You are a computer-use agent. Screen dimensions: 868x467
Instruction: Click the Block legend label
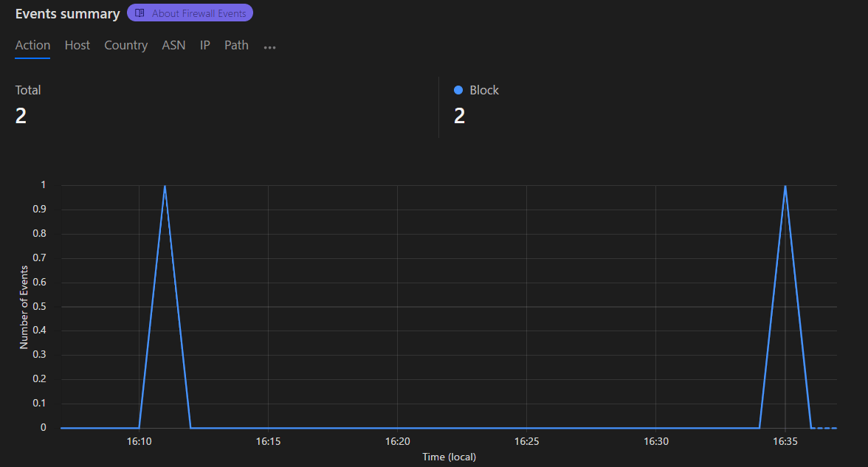(x=484, y=90)
